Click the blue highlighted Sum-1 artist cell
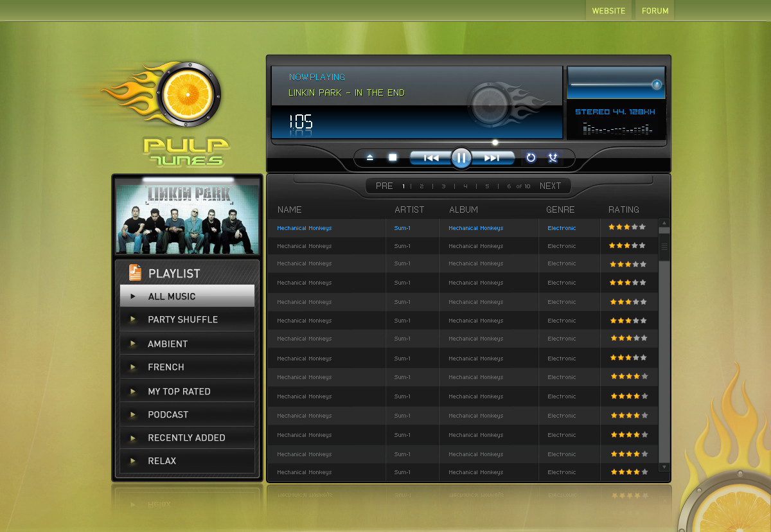Viewport: 771px width, 532px height. [402, 228]
